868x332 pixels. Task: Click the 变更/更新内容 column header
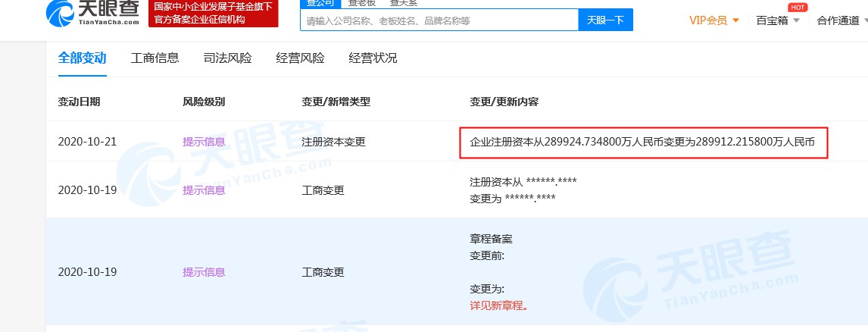click(x=504, y=102)
